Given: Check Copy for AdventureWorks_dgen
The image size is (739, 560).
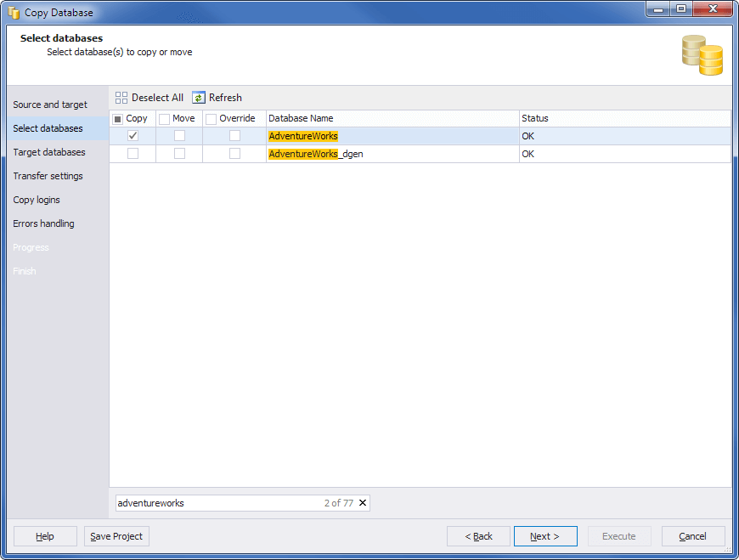Looking at the screenshot, I should pos(133,154).
